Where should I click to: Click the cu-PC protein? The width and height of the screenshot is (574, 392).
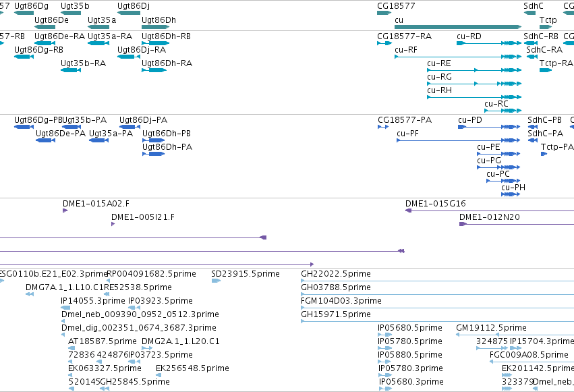[503, 181]
